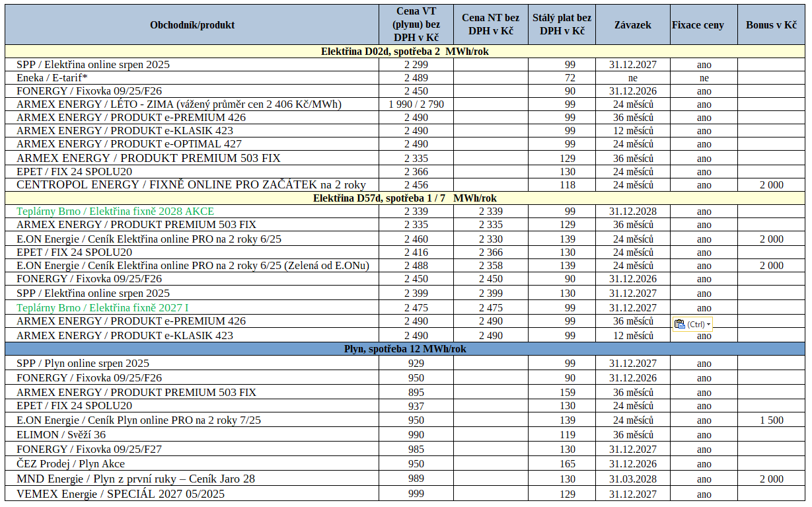Click the Elektřina D02d section heading row
812x507 pixels.
405,52
